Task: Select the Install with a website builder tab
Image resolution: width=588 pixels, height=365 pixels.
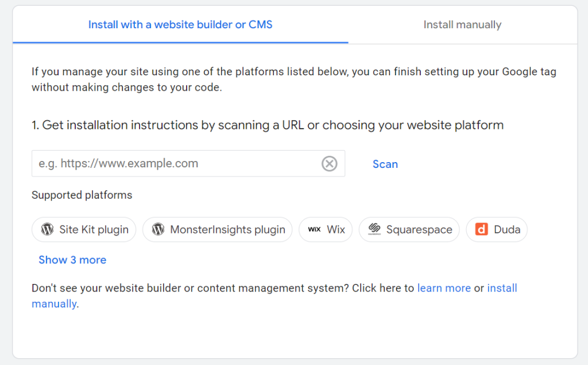Action: click(180, 25)
